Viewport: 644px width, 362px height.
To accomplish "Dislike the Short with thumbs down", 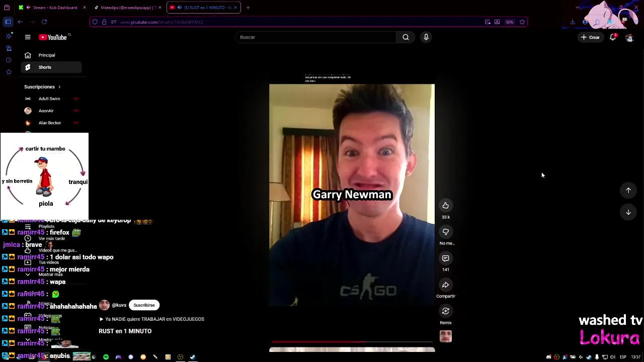I will pos(445,232).
